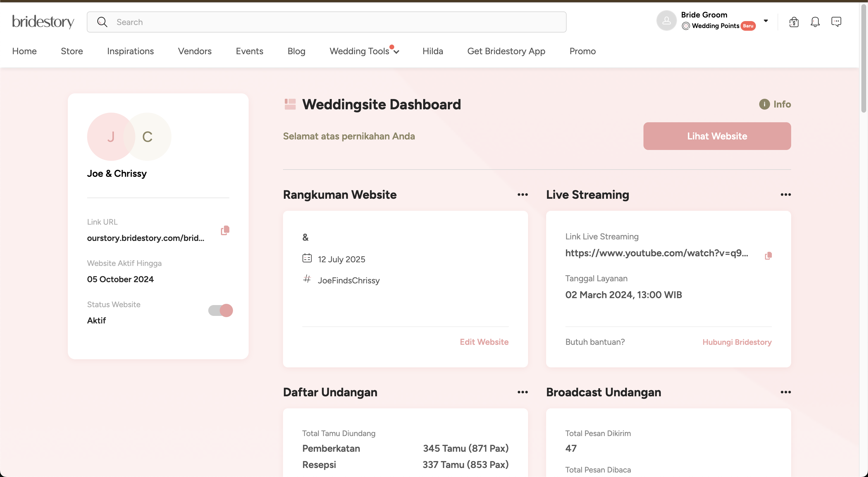Screen dimensions: 868x477
Task: Open the notifications bell
Action: [815, 22]
